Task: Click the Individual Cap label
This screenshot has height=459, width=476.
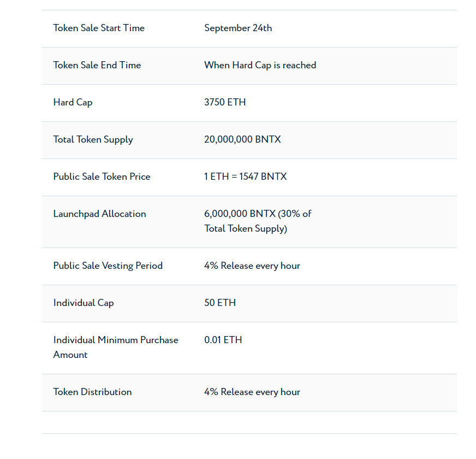Action: point(84,303)
